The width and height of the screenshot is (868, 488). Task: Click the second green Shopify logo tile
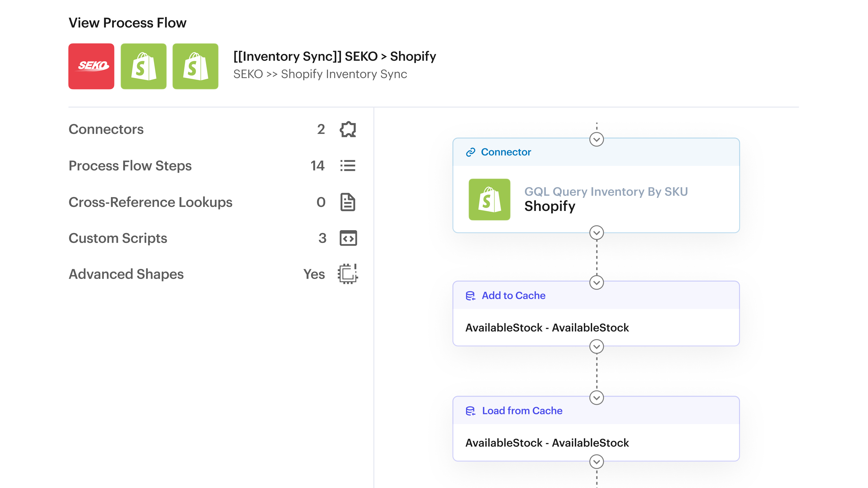coord(195,66)
